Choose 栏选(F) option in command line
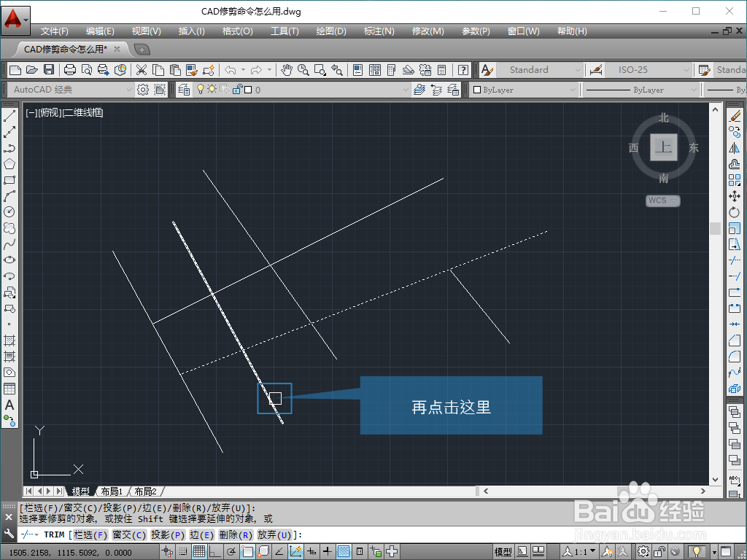This screenshot has height=560, width=747. (90, 534)
